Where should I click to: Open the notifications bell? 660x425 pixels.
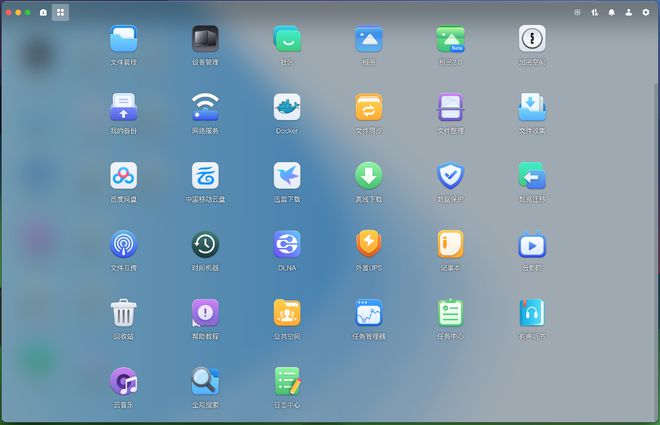[x=611, y=12]
